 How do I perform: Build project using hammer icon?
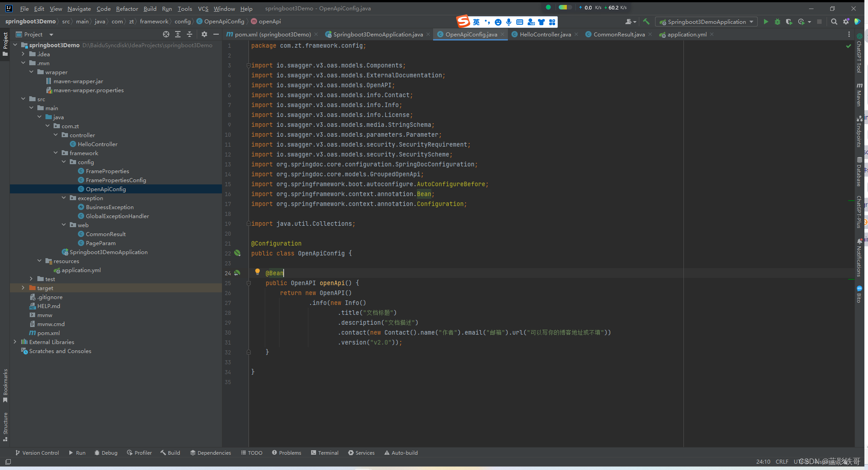[646, 22]
